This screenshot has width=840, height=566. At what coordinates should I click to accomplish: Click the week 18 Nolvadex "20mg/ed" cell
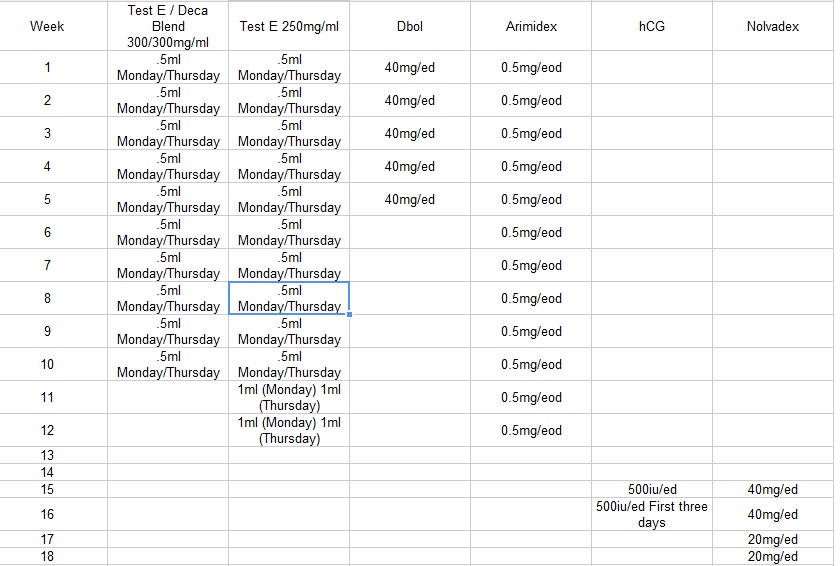(x=773, y=556)
